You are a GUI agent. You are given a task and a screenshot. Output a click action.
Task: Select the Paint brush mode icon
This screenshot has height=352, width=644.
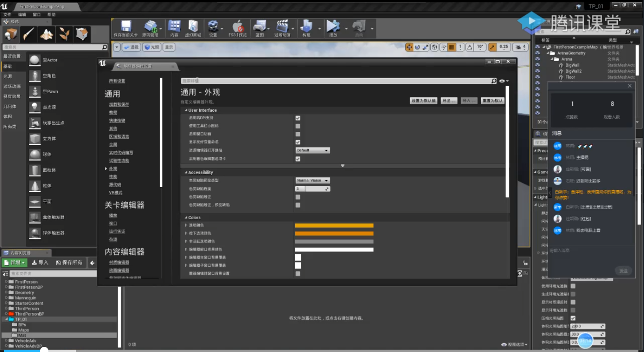(28, 34)
